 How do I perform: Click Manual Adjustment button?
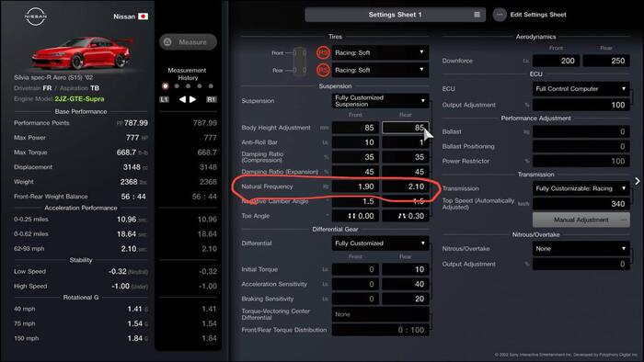(581, 221)
